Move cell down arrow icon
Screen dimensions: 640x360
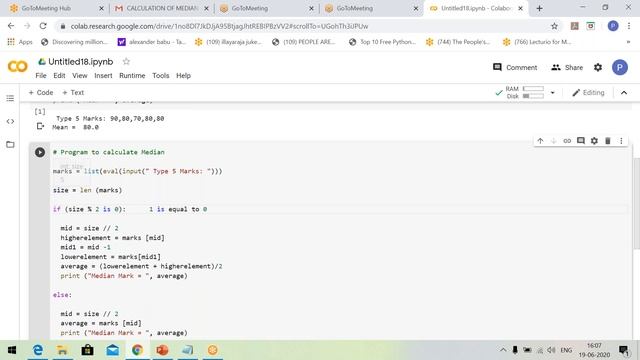point(554,141)
